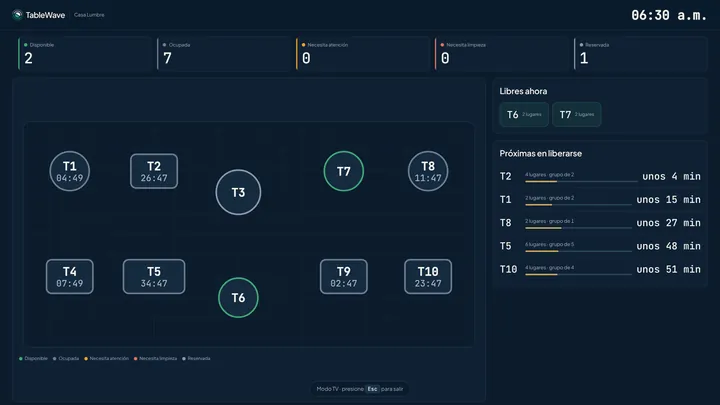Choose T7 chip under Libres ahora
720x405 pixels.
pyautogui.click(x=577, y=114)
